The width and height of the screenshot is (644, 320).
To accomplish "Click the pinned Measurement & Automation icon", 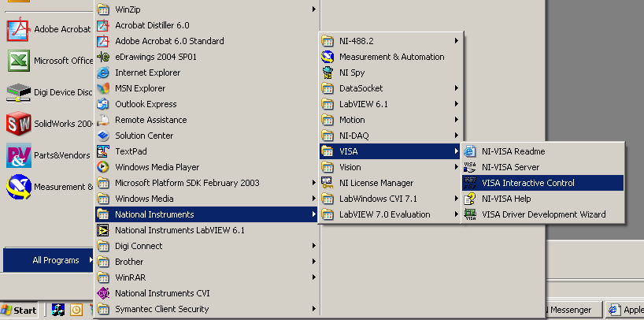I will [x=18, y=187].
